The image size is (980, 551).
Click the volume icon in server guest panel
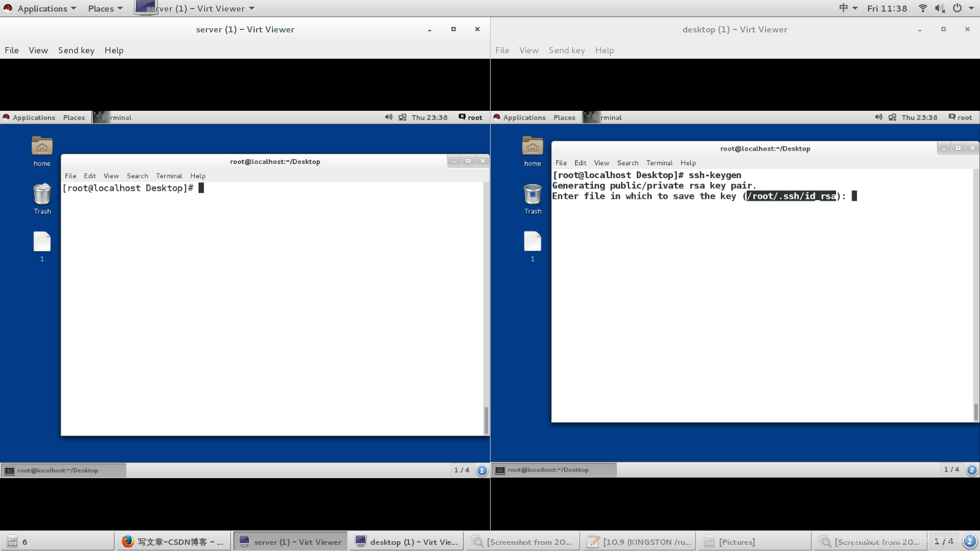pos(388,117)
